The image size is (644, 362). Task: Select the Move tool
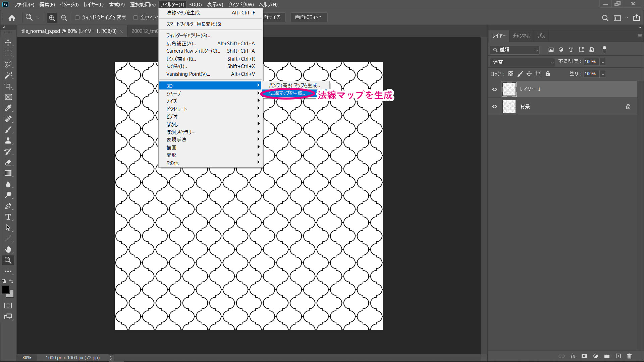(x=8, y=43)
